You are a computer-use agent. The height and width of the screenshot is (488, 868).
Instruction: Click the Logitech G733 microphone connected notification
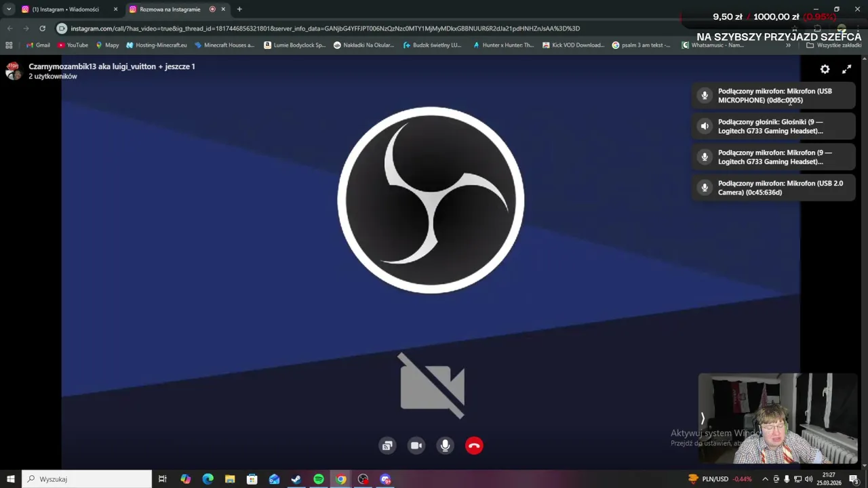774,157
